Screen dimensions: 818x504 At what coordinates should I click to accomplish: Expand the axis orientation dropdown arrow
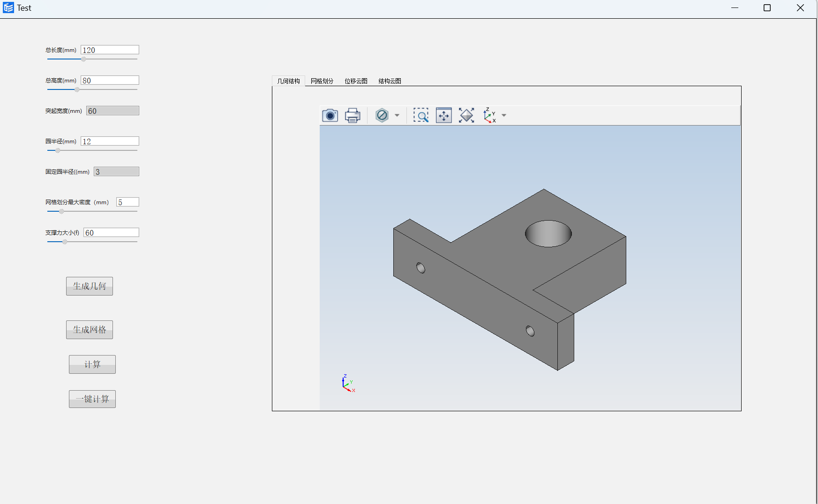504,115
